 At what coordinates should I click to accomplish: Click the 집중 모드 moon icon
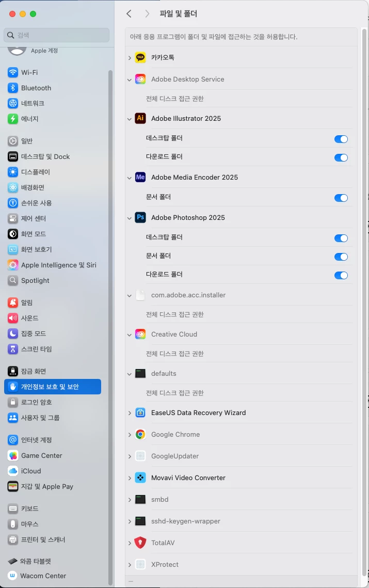[x=13, y=333]
